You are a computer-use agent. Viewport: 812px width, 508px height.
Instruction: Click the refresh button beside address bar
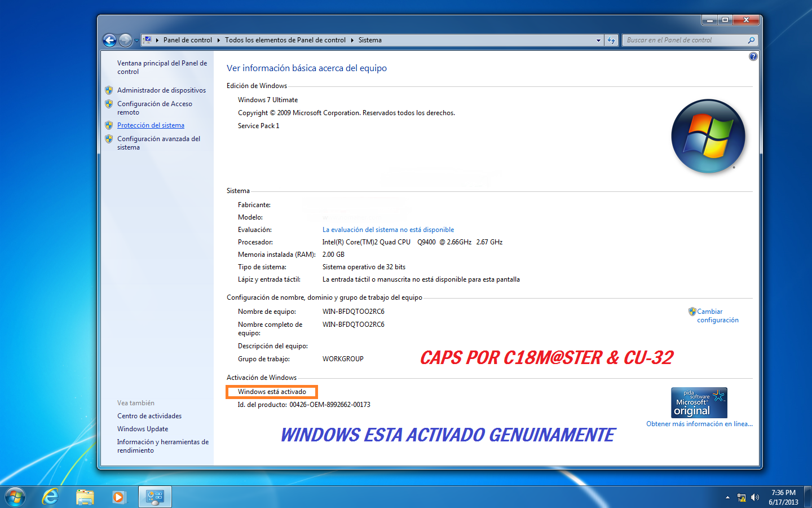[x=611, y=41]
